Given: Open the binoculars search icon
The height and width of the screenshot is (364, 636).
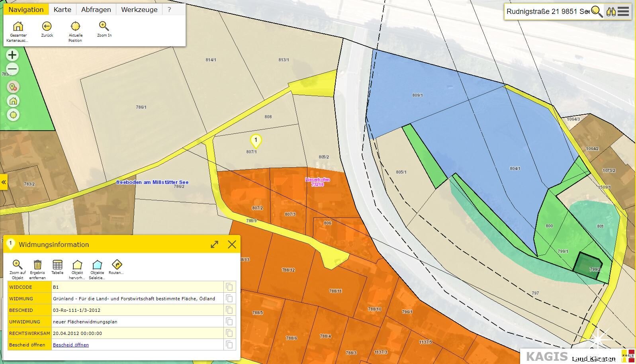Looking at the screenshot, I should pyautogui.click(x=611, y=12).
